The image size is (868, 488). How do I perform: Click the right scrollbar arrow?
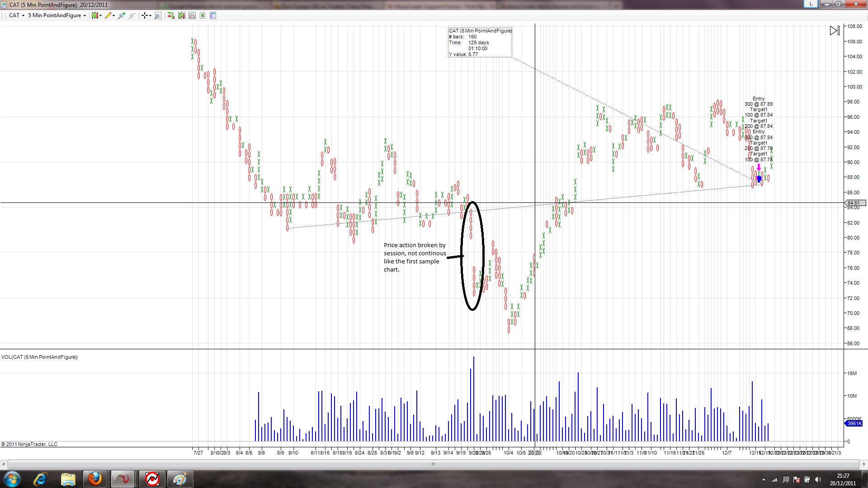(864, 464)
